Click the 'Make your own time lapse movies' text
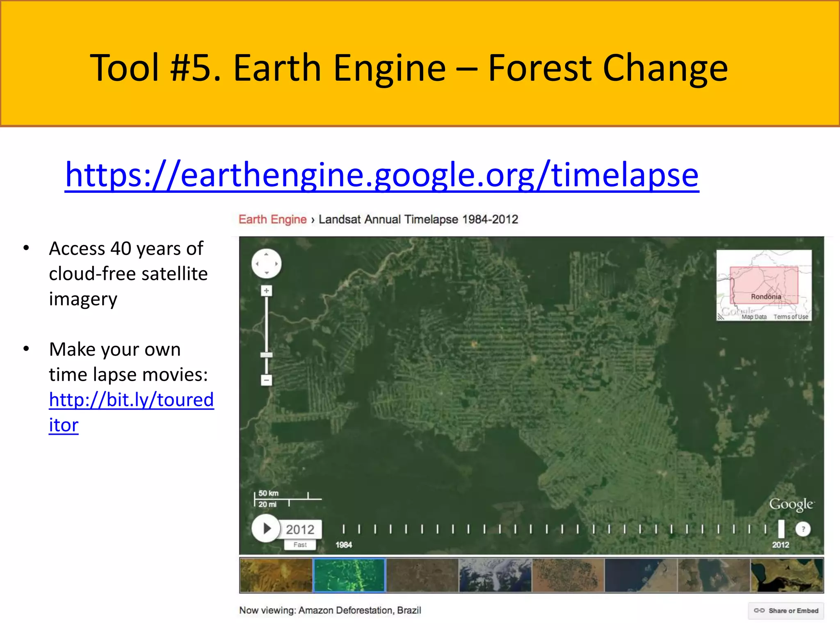 coord(128,362)
